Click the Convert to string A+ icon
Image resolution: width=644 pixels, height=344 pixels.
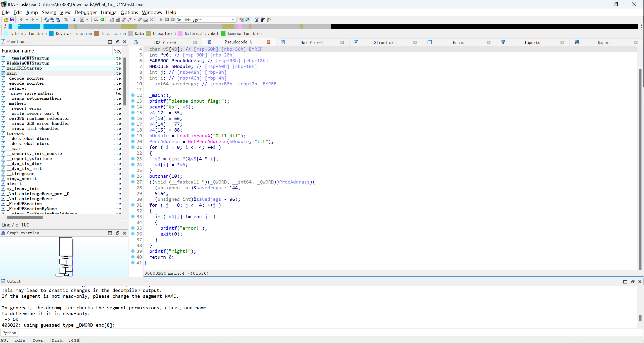click(123, 20)
